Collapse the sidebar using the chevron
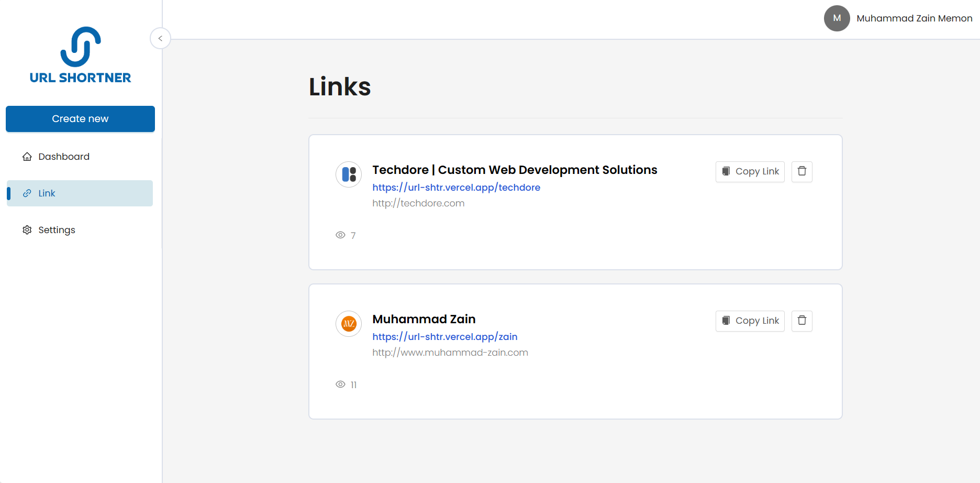 click(x=160, y=38)
